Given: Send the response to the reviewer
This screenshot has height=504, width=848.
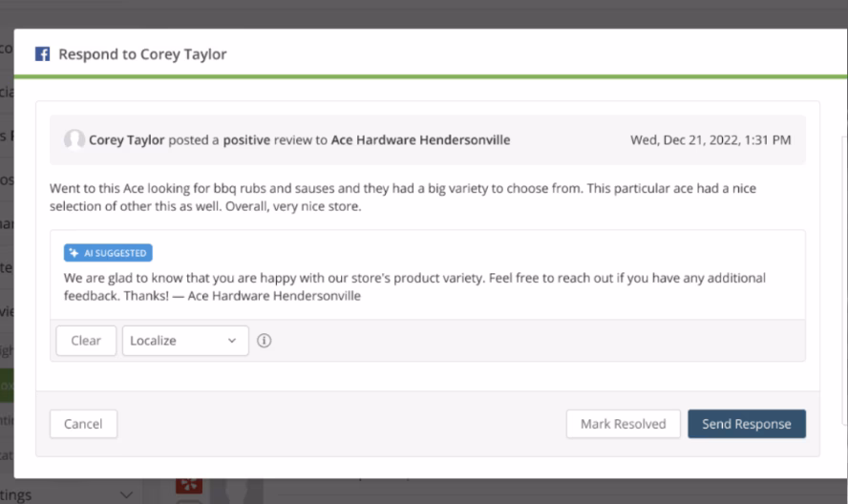Looking at the screenshot, I should tap(746, 424).
